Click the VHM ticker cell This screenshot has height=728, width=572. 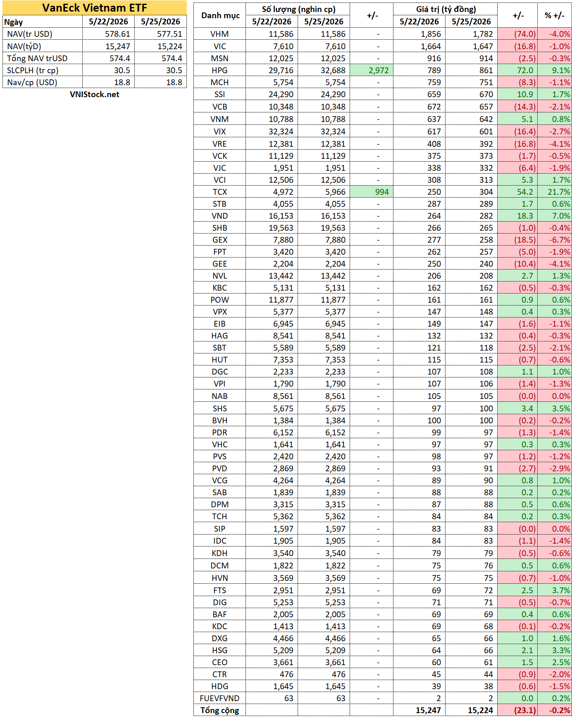point(220,34)
